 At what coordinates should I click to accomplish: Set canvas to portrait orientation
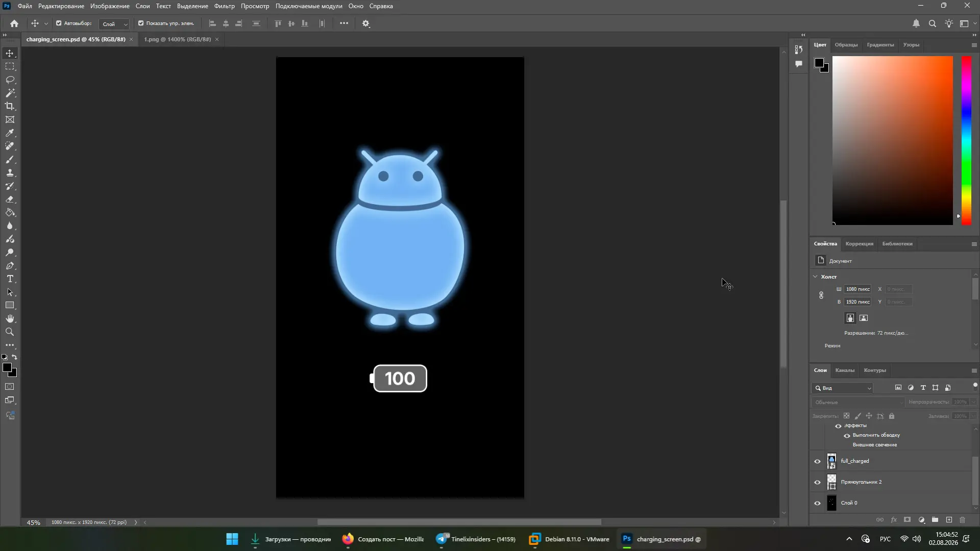pyautogui.click(x=850, y=318)
